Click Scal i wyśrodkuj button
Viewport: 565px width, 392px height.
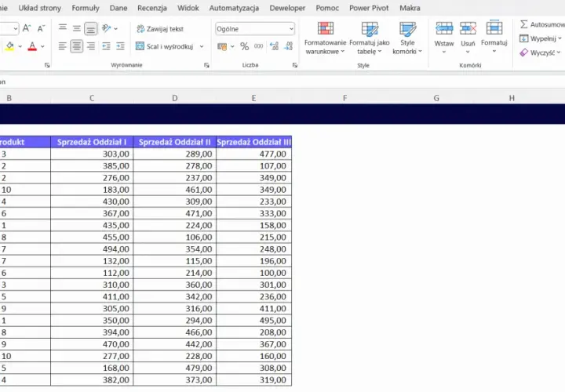coord(165,46)
